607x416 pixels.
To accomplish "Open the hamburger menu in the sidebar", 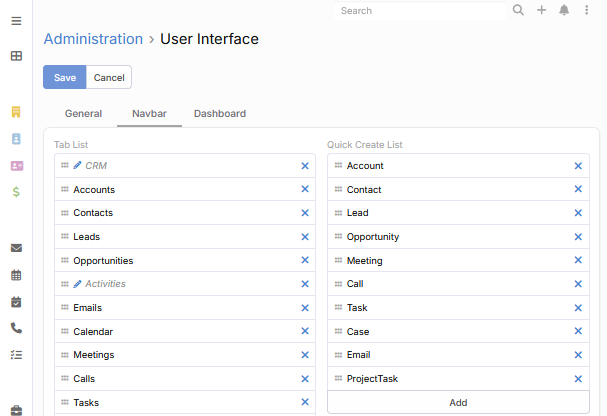I will (x=16, y=21).
